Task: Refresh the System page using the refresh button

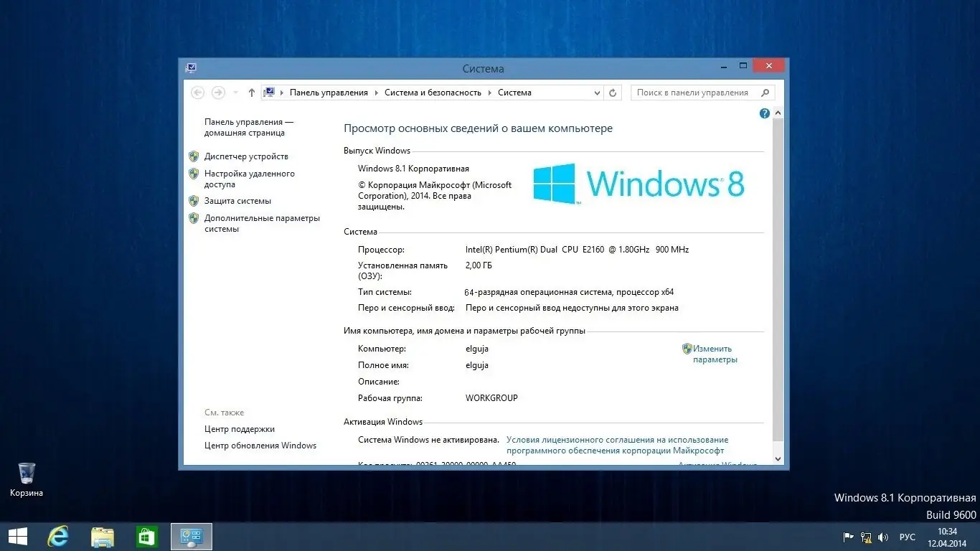Action: tap(613, 93)
